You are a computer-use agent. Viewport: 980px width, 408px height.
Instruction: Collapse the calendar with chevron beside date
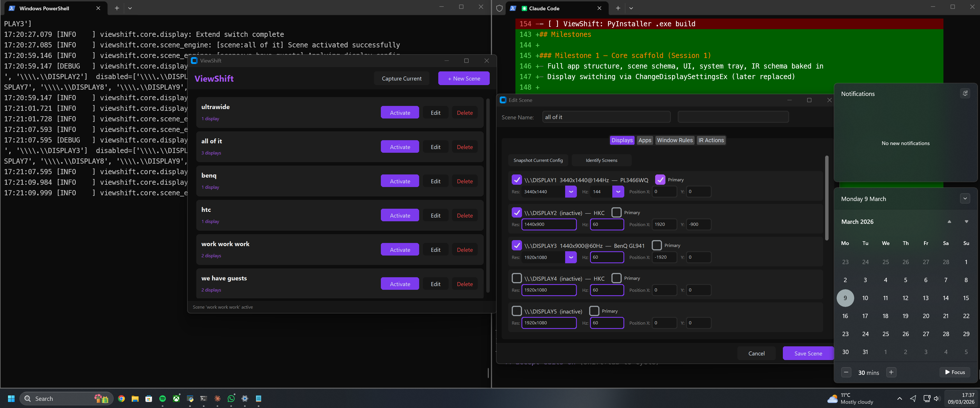tap(965, 198)
